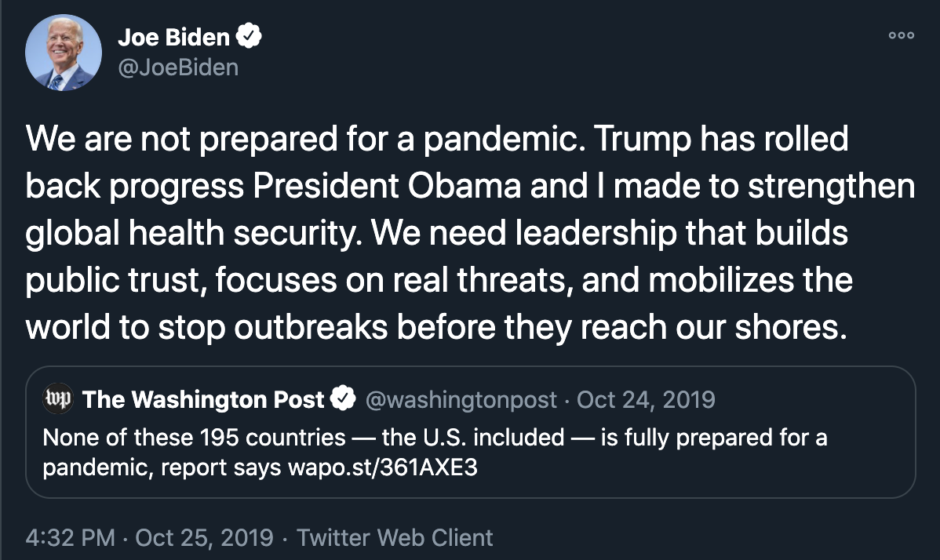Click 'President Obama' in the tweet text
Screen dimensions: 940x560
pos(387,186)
